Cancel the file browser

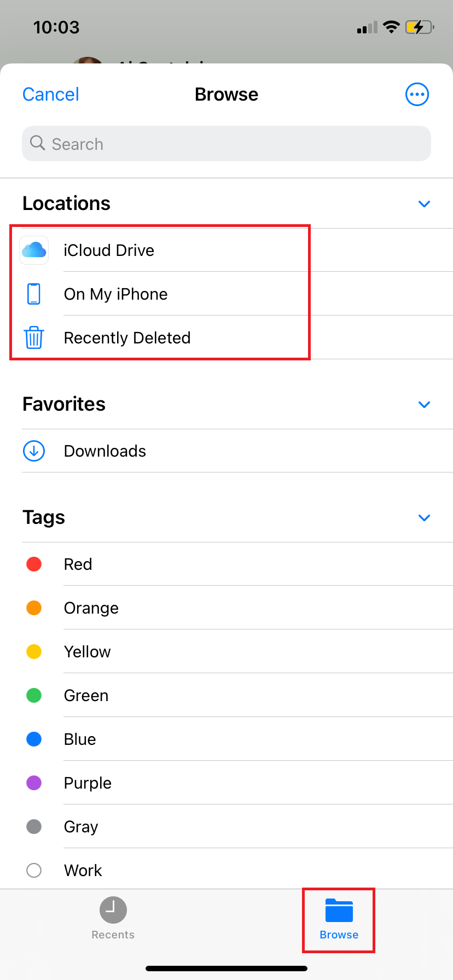click(x=50, y=94)
